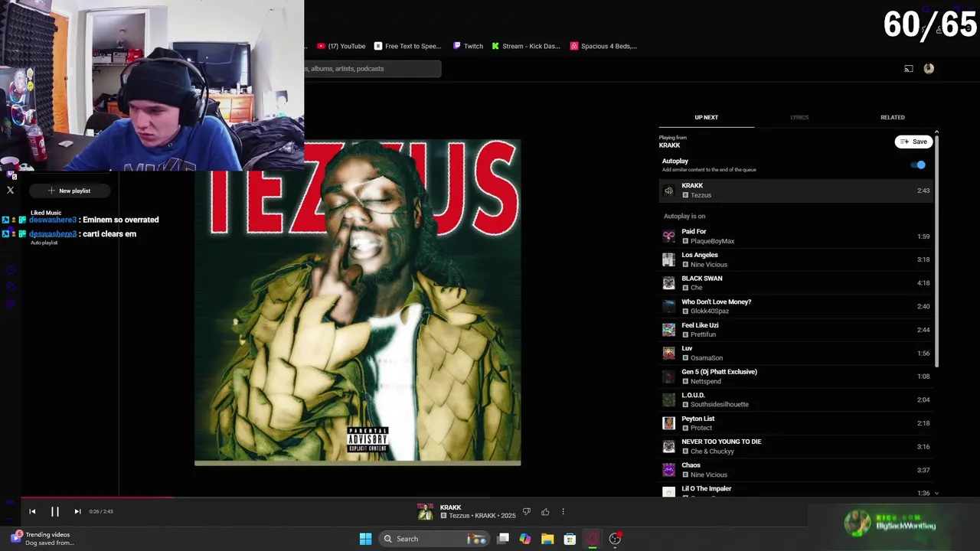Switch to the UP NEXT tab
This screenshot has width=980, height=551.
tap(706, 117)
